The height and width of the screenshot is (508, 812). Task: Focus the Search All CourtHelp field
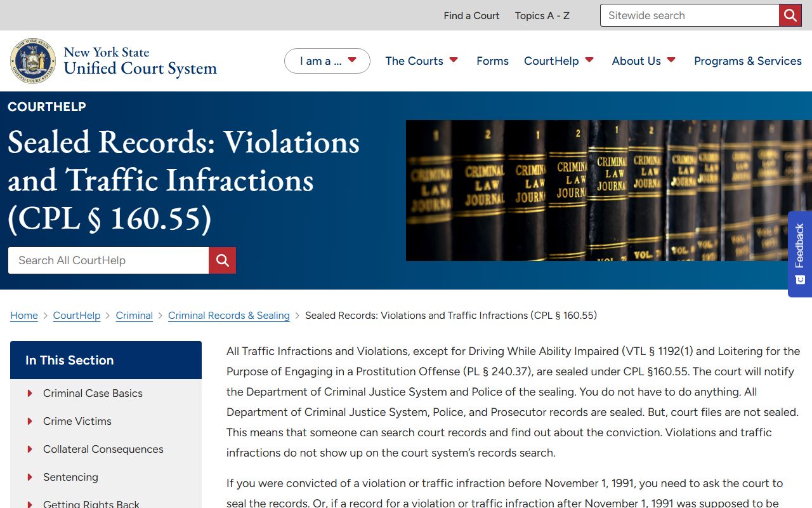pos(108,260)
